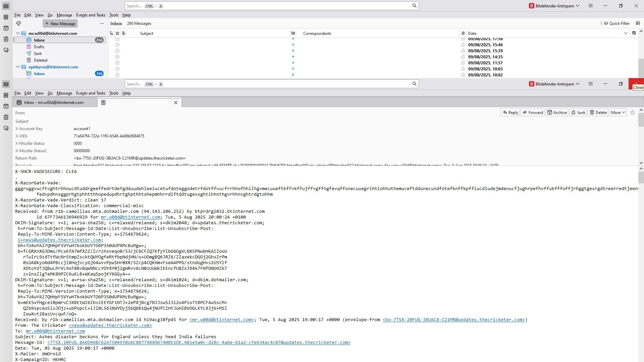Star the 09/08/2025 15:39 message
This screenshot has width=644, height=362.
(117, 51)
